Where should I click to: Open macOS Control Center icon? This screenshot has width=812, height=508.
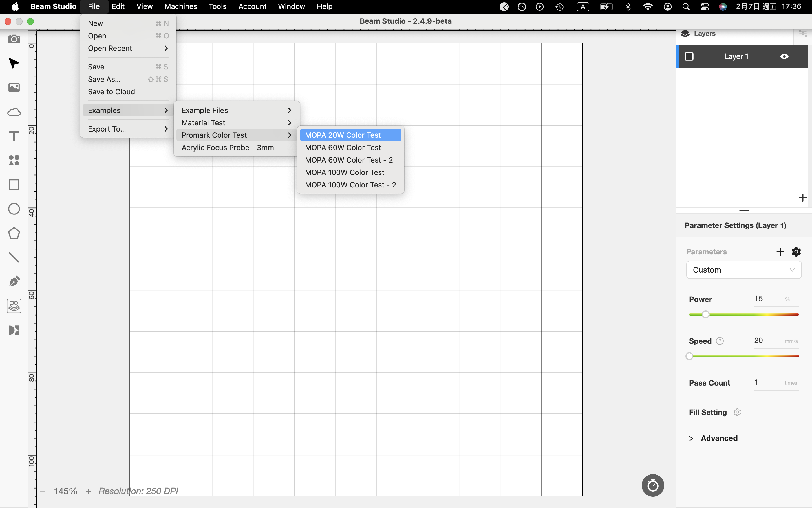(x=705, y=7)
